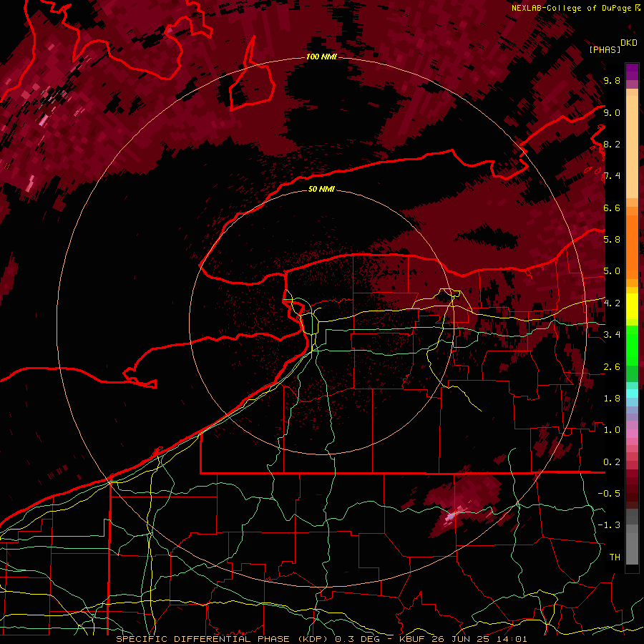Pick the bright green segment of color bar

point(632,347)
